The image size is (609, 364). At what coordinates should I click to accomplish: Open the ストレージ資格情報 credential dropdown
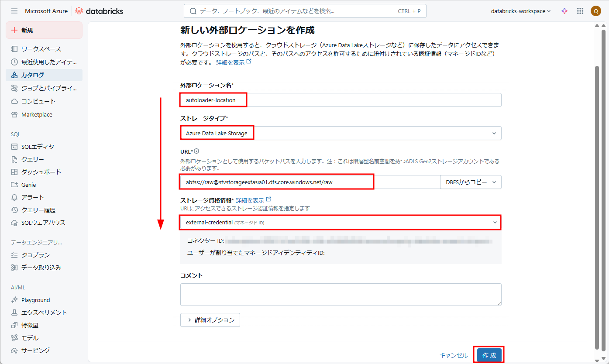pos(341,223)
